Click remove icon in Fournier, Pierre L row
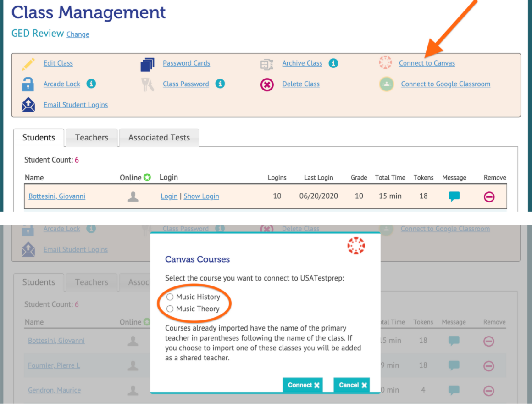Viewport: 532px width, 404px height. click(488, 366)
